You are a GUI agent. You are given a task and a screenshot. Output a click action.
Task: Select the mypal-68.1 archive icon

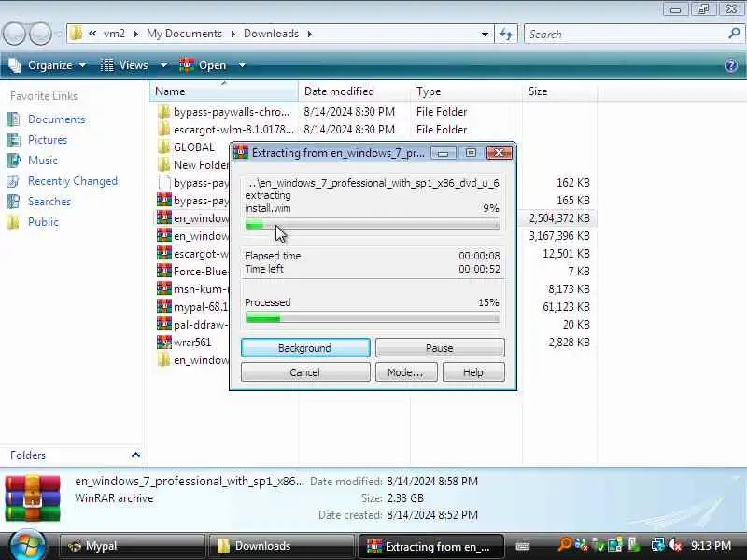(164, 307)
